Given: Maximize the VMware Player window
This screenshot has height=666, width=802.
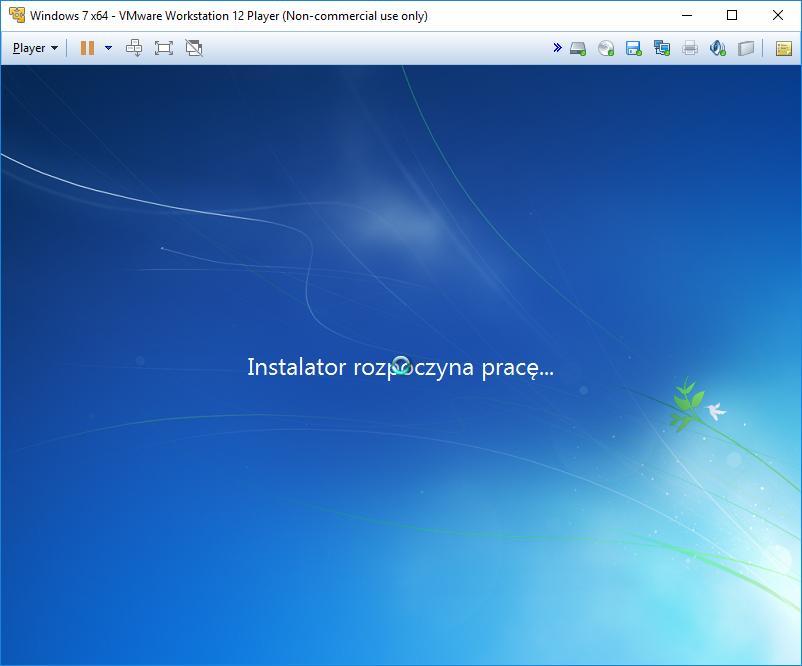Looking at the screenshot, I should 732,15.
